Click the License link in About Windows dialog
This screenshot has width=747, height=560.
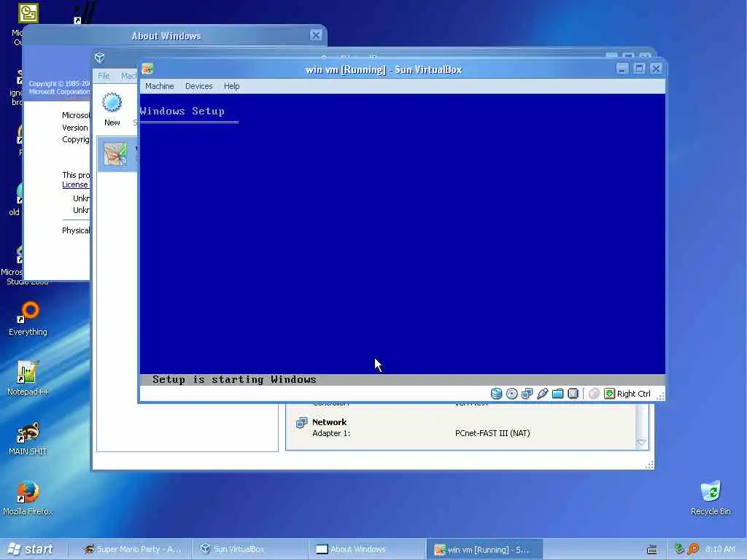point(75,184)
